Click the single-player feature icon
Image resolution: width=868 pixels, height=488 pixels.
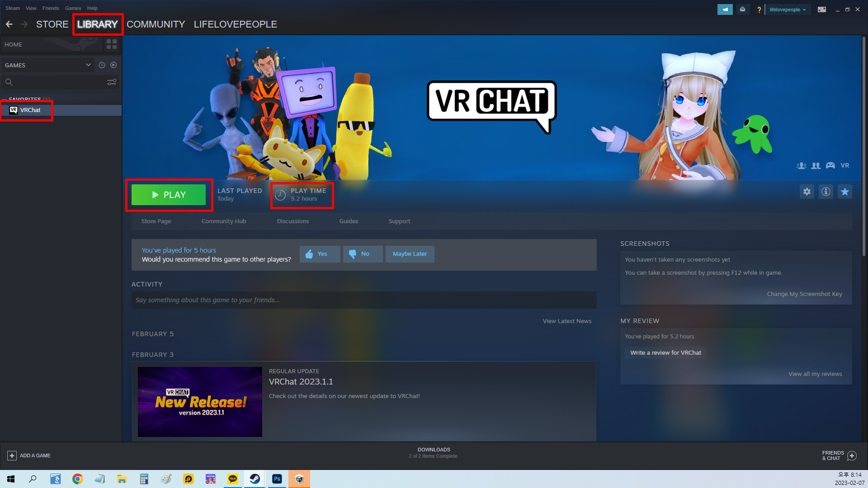click(801, 166)
